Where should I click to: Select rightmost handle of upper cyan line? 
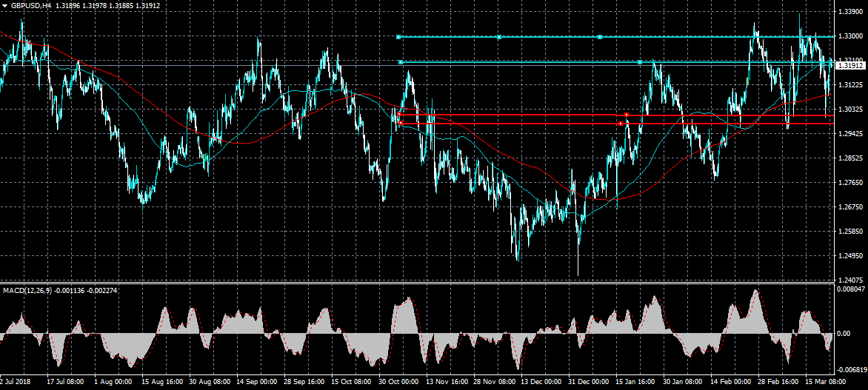(600, 37)
